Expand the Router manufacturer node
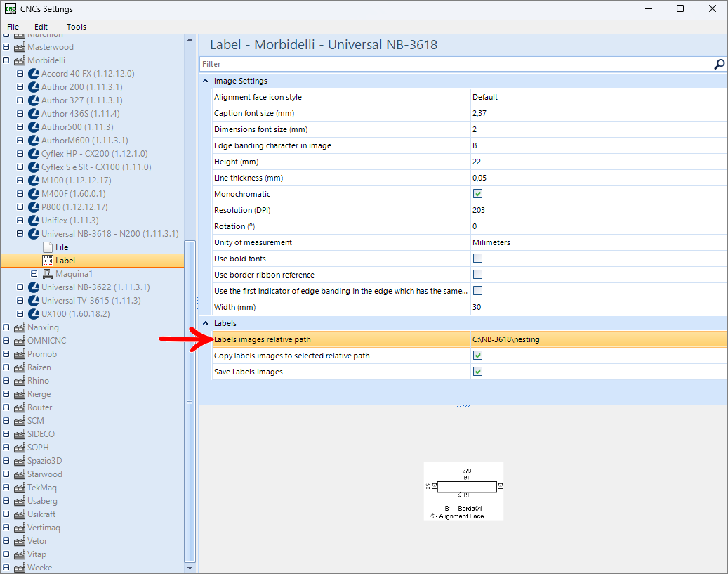Viewport: 728px width, 574px height. click(6, 407)
